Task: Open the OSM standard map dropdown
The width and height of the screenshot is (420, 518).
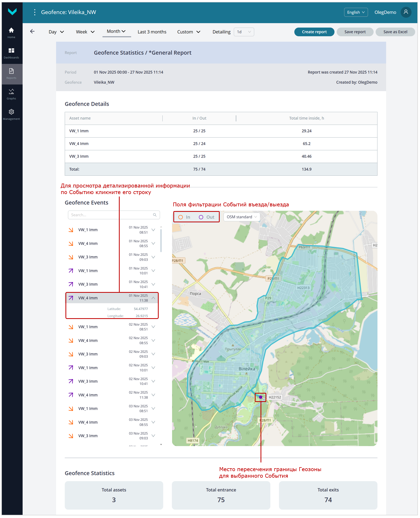Action: pos(241,217)
